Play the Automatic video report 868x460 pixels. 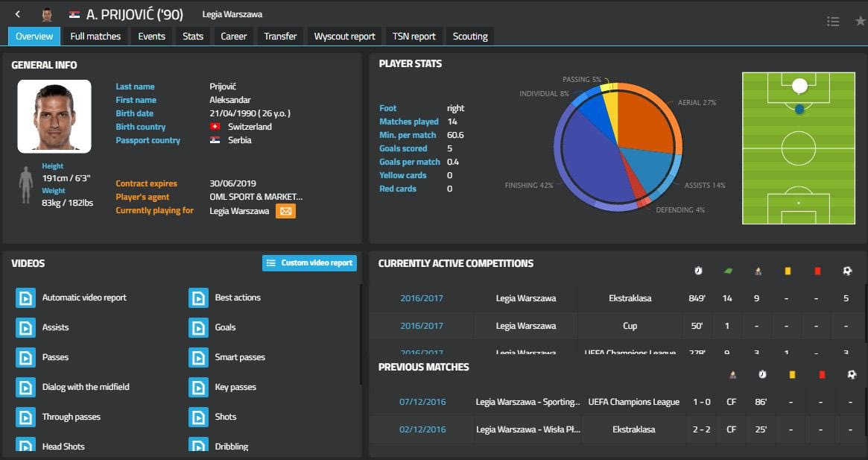click(x=25, y=298)
